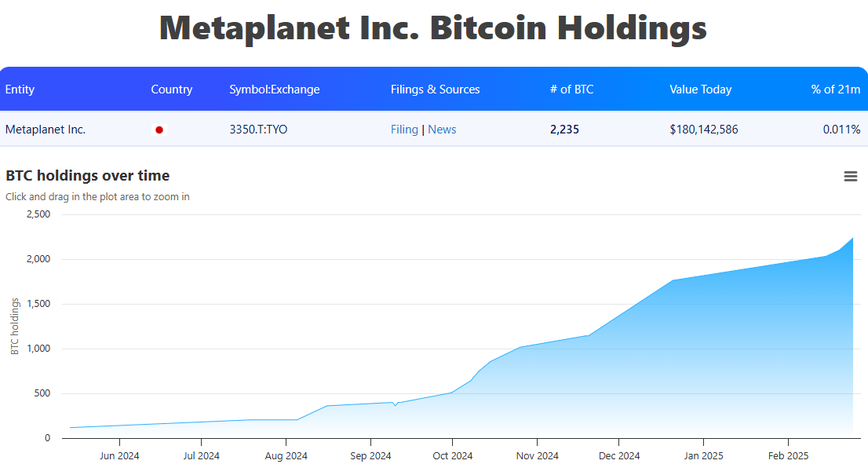Click the % of 21m header
The image size is (868, 464).
pos(835,90)
